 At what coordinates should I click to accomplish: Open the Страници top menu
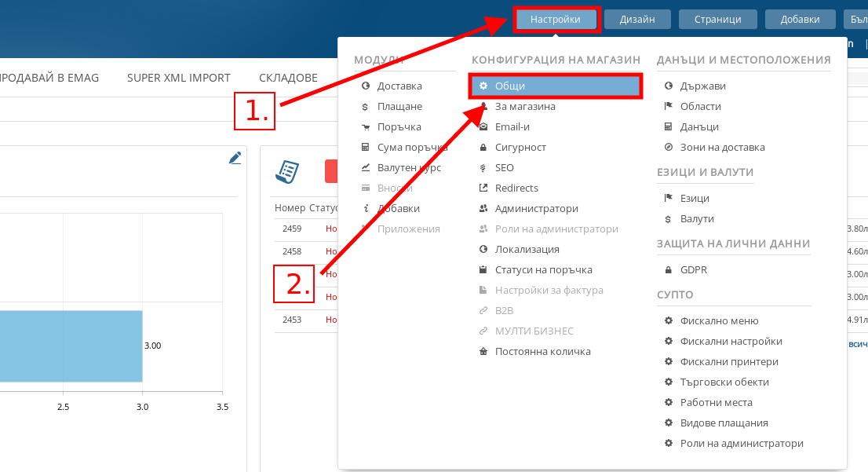coord(717,20)
